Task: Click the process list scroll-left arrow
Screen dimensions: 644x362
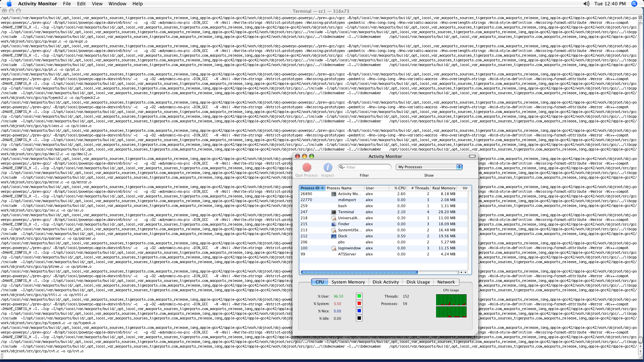Action: 461,273
